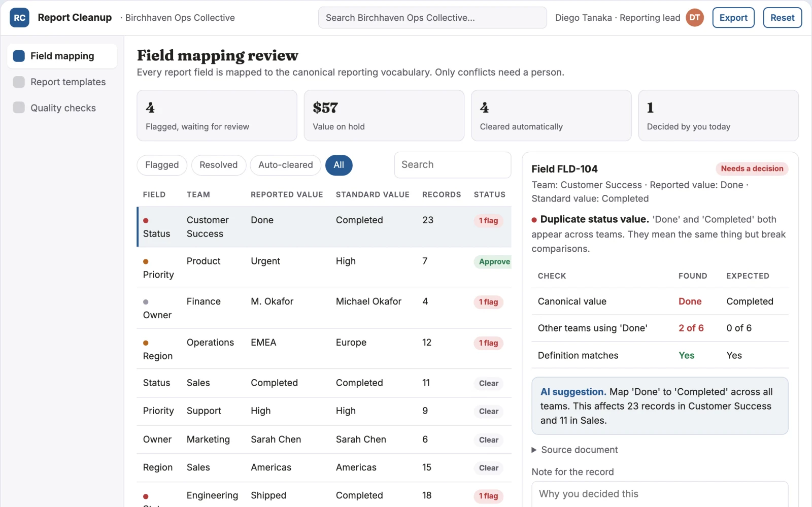Open the DT user avatar
The width and height of the screenshot is (812, 507).
[695, 18]
